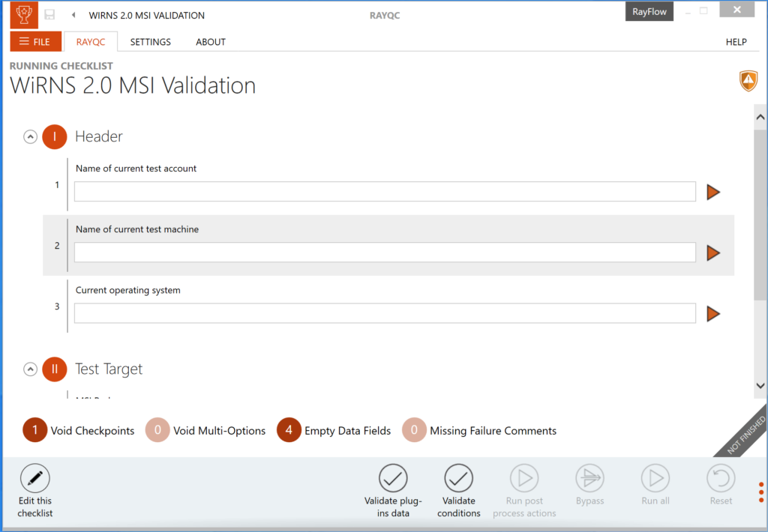Run plug-in for test machine name

click(x=713, y=253)
